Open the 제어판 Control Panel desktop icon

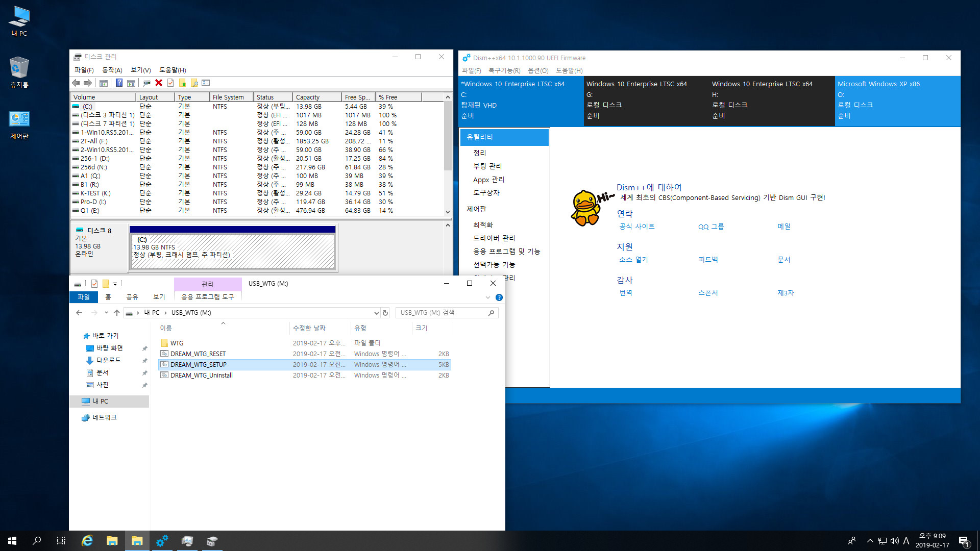pos(19,125)
